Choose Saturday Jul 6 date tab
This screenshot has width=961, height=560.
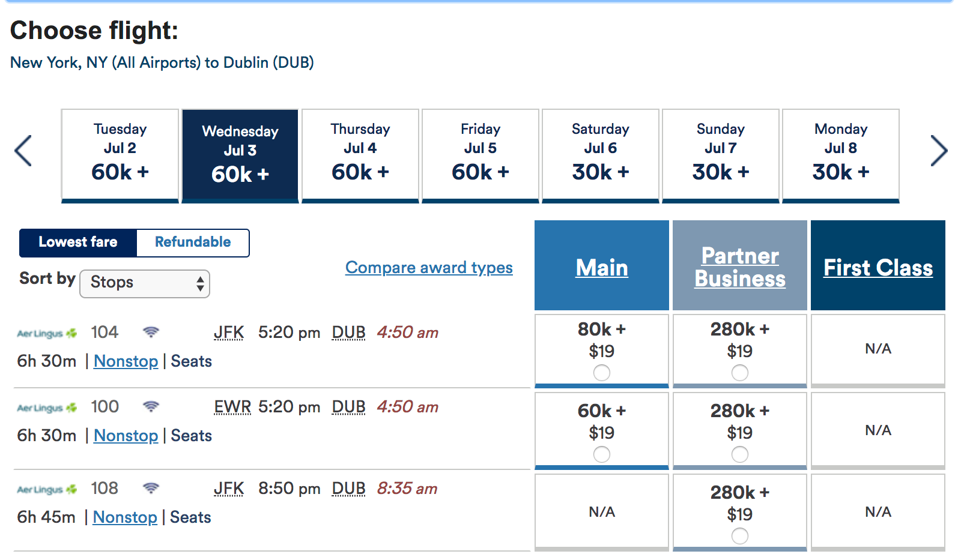(600, 154)
